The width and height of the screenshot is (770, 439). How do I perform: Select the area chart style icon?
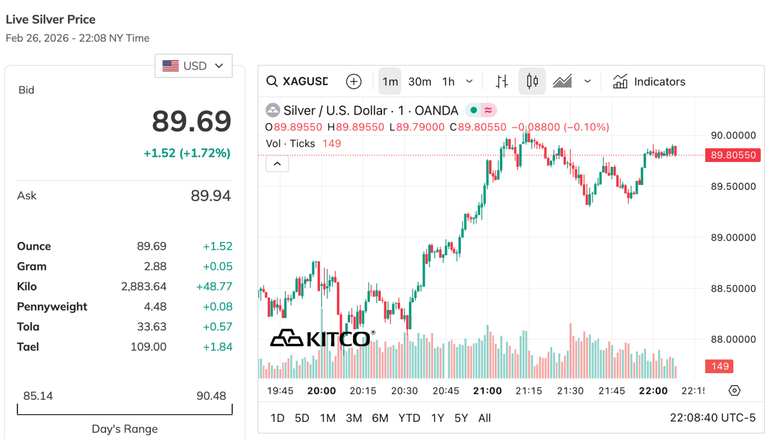click(x=562, y=82)
